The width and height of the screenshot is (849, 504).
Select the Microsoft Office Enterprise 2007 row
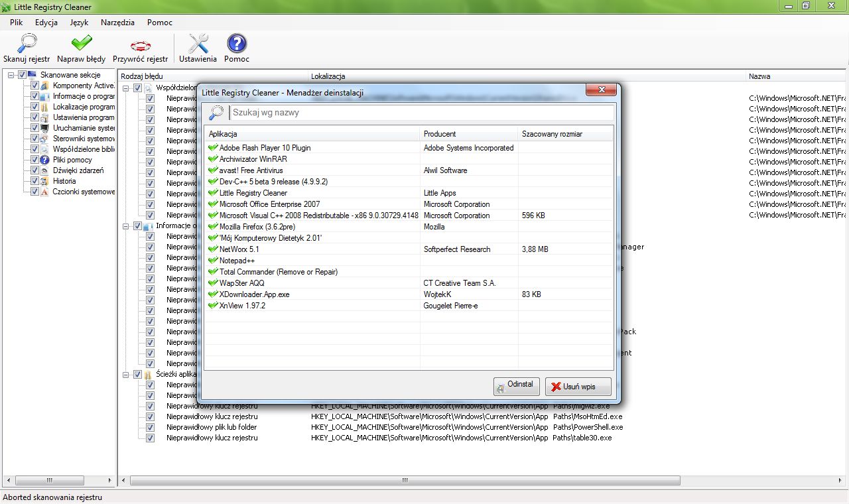tap(409, 204)
